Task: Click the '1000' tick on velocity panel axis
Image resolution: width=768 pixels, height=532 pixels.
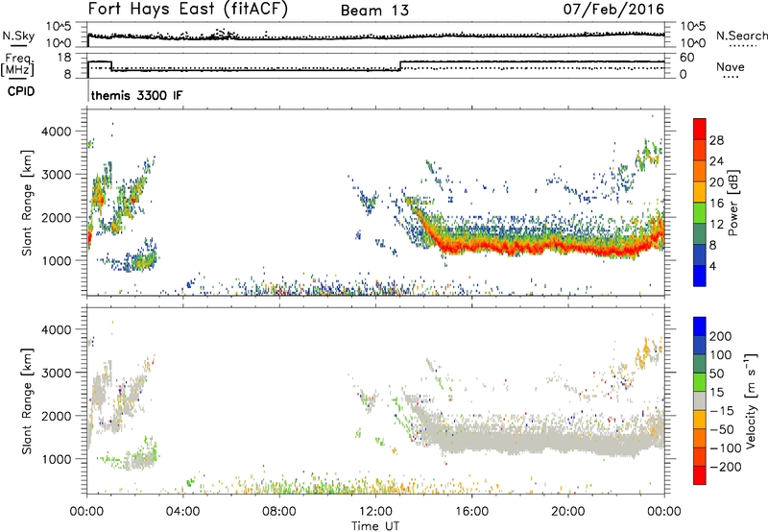Action: point(56,460)
